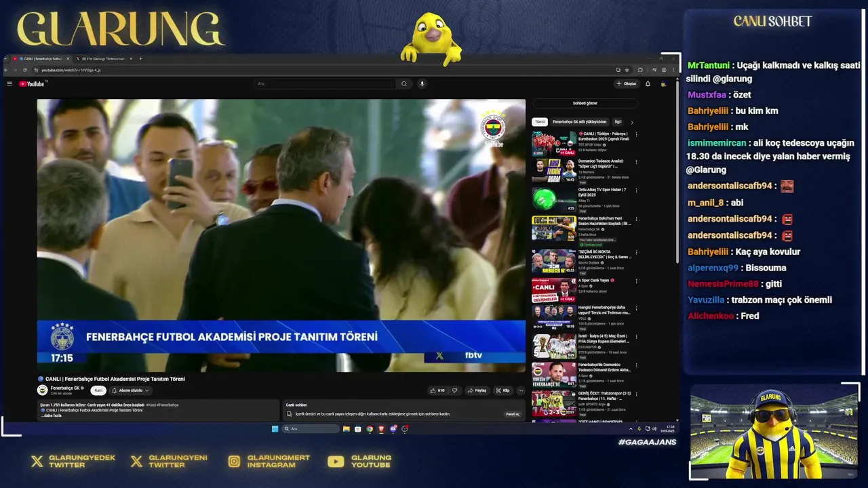Select Fenerbahçe SK adlı yükleyiciden chip
Screen dimensions: 868x488
tap(580, 122)
